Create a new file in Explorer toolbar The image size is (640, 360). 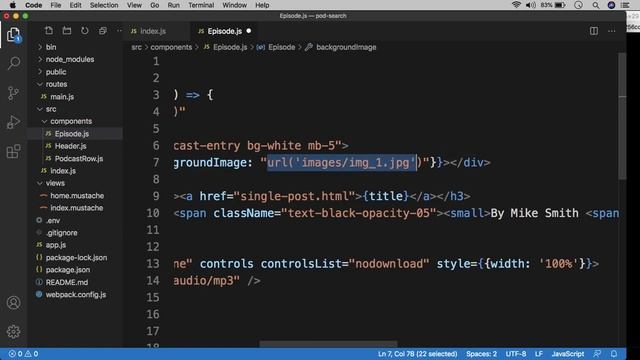[49, 31]
